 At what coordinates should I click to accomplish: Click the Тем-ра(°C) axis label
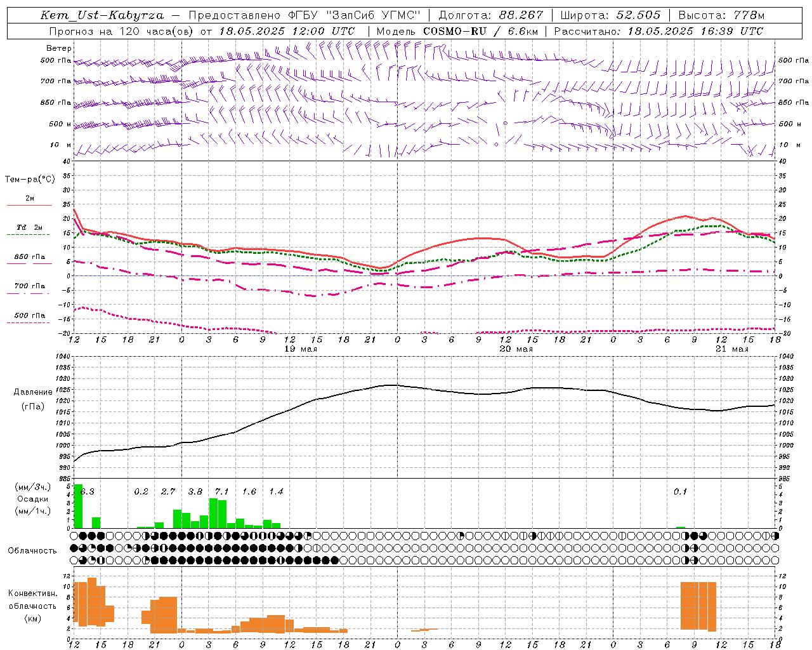[30, 180]
